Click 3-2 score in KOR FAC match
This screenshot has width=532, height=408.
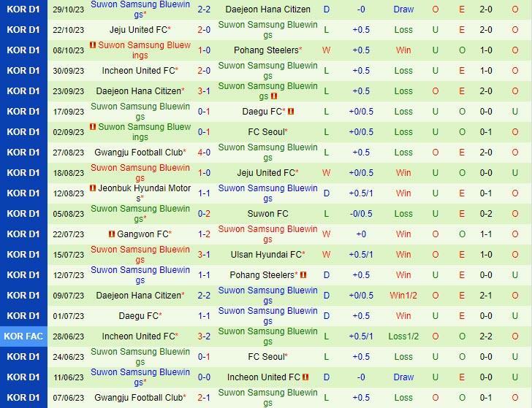coord(204,336)
